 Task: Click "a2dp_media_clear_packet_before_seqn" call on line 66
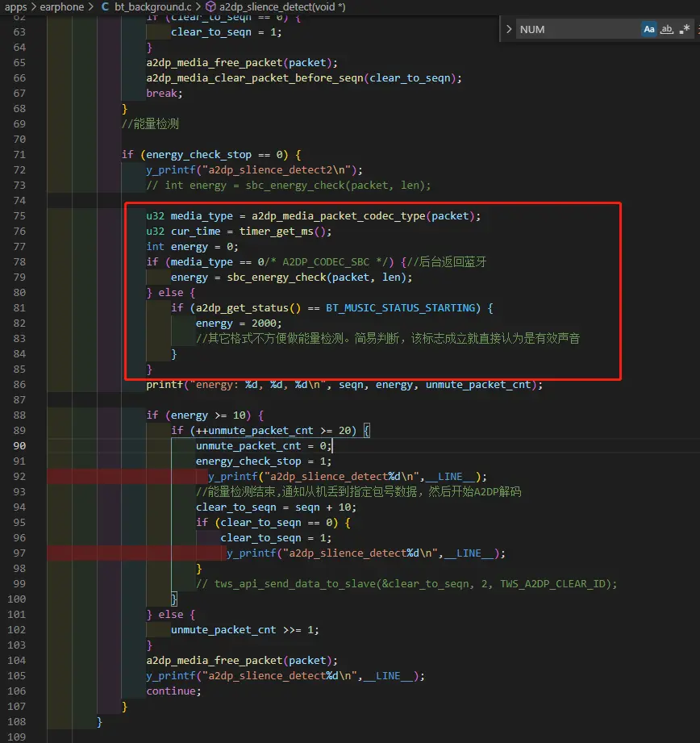click(256, 78)
